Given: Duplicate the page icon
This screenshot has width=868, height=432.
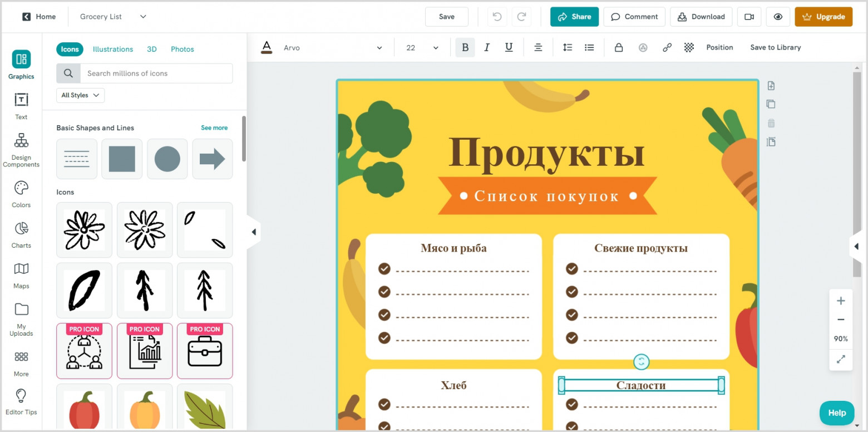Looking at the screenshot, I should [x=771, y=104].
